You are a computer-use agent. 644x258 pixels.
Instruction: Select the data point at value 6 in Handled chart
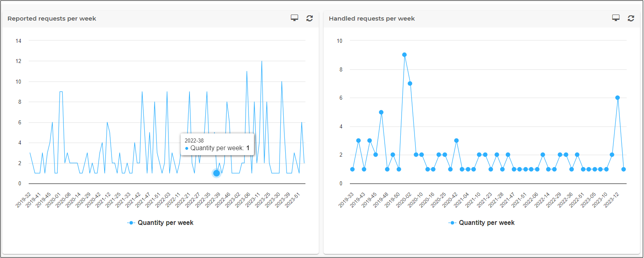pos(617,98)
